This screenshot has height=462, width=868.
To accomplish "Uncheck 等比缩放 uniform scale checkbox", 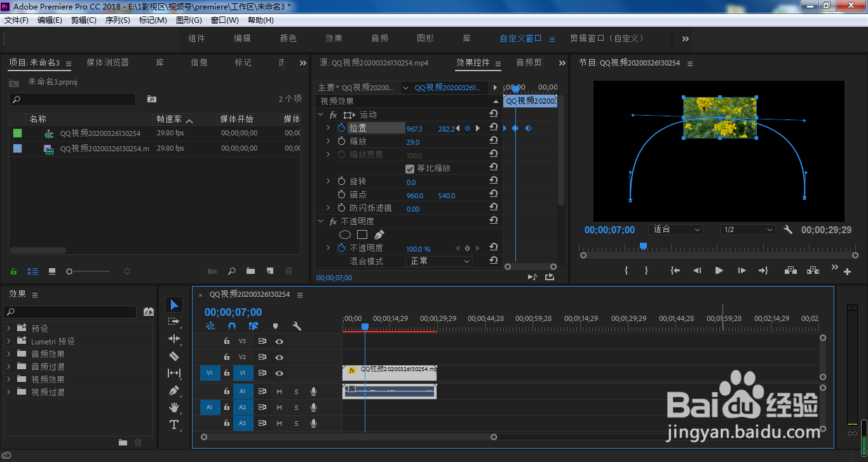I will click(410, 168).
